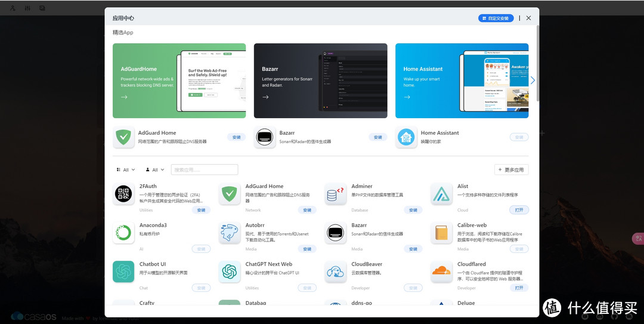Open the settings sliders icon in top bar
Viewport: 644px width, 324px height.
pos(27,8)
